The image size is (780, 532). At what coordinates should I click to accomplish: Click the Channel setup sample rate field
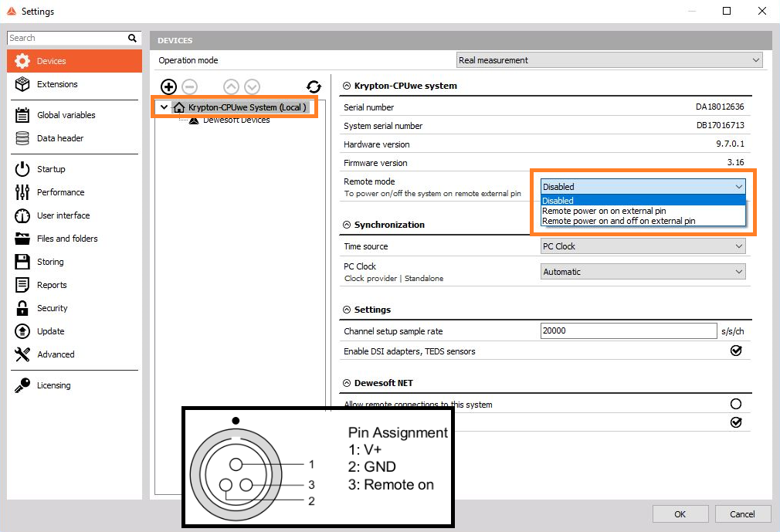click(629, 330)
